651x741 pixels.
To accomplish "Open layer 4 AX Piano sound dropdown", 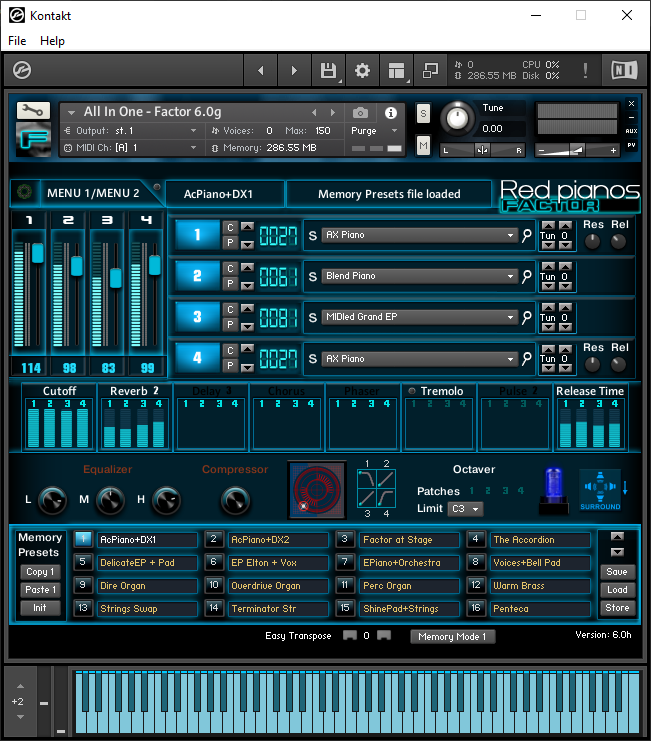I will (420, 359).
